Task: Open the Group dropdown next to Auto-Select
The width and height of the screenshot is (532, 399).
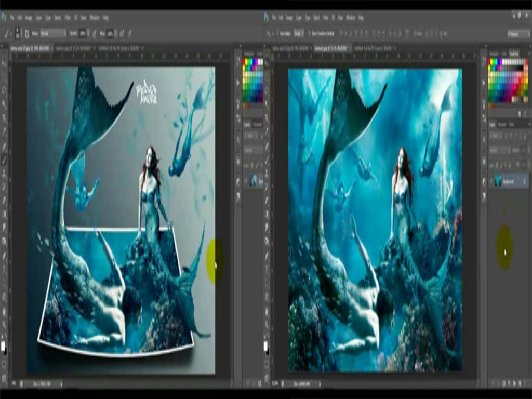Action: [x=299, y=34]
